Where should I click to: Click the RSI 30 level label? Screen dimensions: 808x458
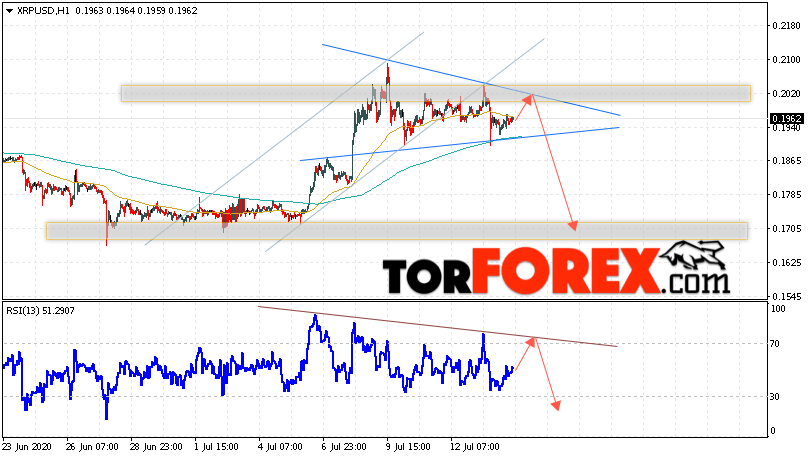(774, 397)
